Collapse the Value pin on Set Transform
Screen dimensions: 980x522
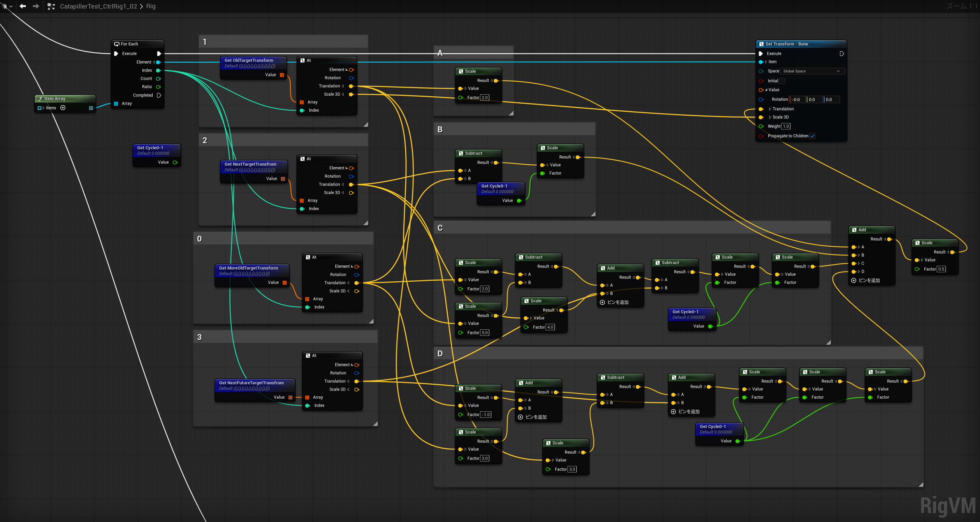tap(766, 90)
